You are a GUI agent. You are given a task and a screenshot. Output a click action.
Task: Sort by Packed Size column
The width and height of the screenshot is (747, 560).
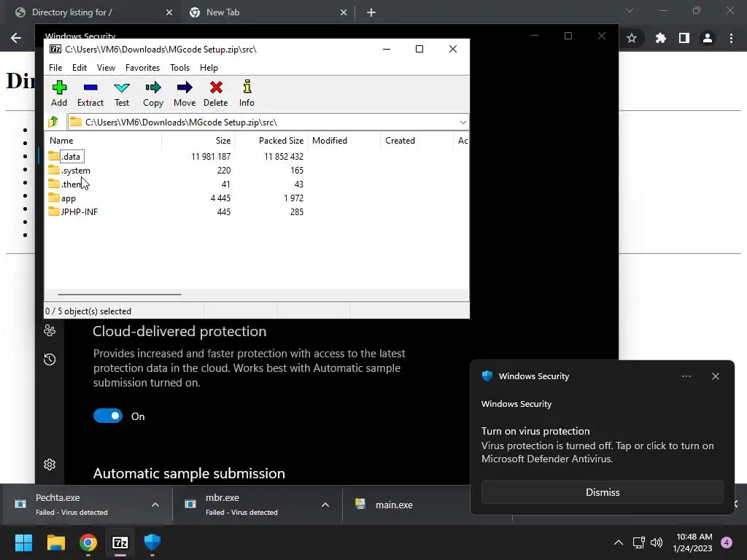click(x=271, y=141)
